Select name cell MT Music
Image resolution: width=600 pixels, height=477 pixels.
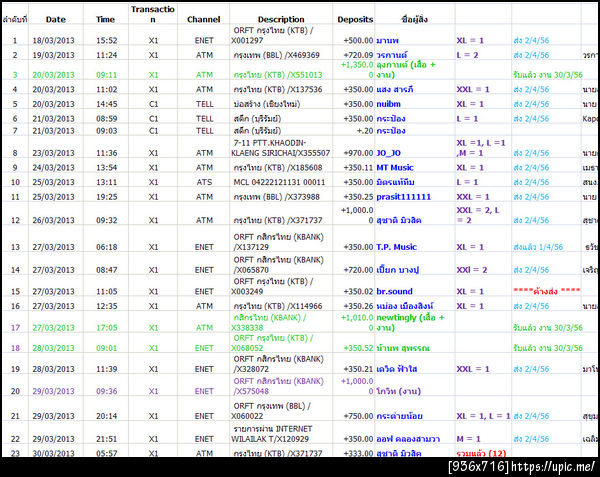coord(395,168)
